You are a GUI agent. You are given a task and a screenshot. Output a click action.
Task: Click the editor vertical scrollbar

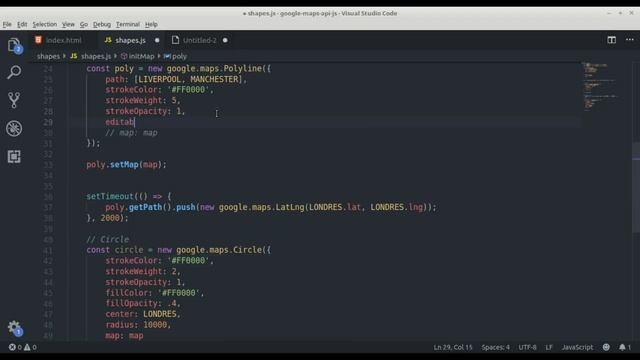(x=636, y=188)
